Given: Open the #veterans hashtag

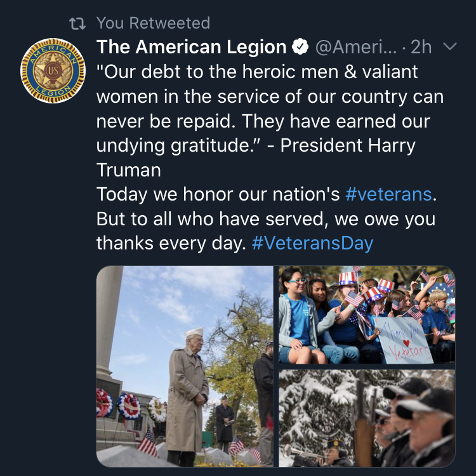Looking at the screenshot, I should pyautogui.click(x=388, y=194).
